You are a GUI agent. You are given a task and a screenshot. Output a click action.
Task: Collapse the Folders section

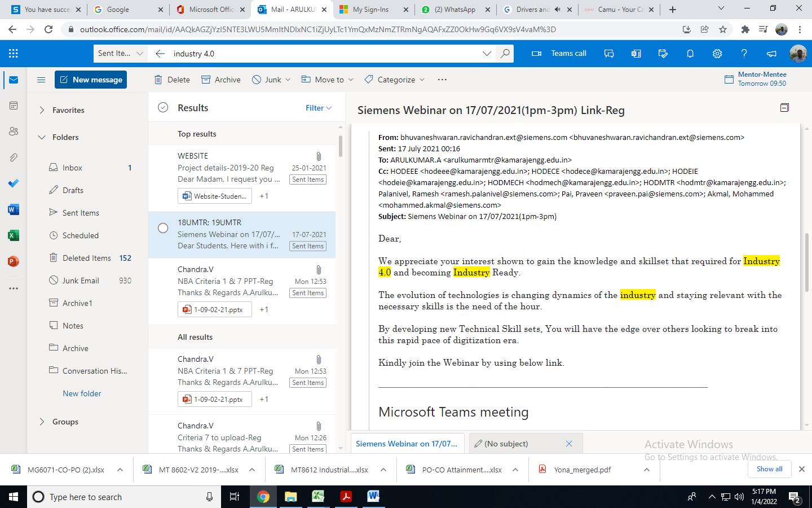pos(42,137)
